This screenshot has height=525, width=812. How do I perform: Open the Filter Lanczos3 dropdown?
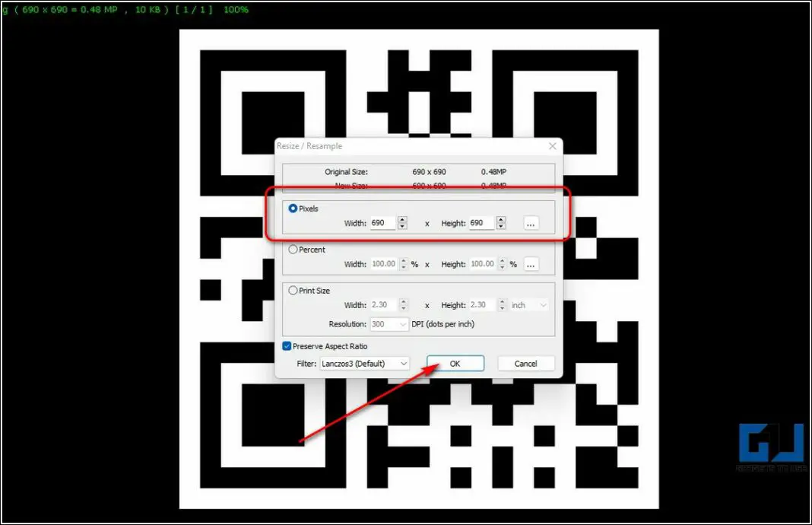coord(364,364)
